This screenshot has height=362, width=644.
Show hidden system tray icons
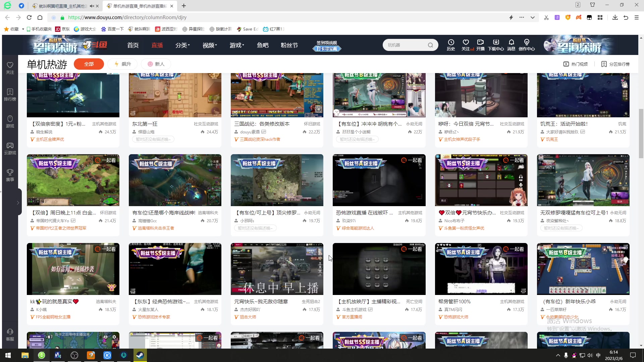558,355
